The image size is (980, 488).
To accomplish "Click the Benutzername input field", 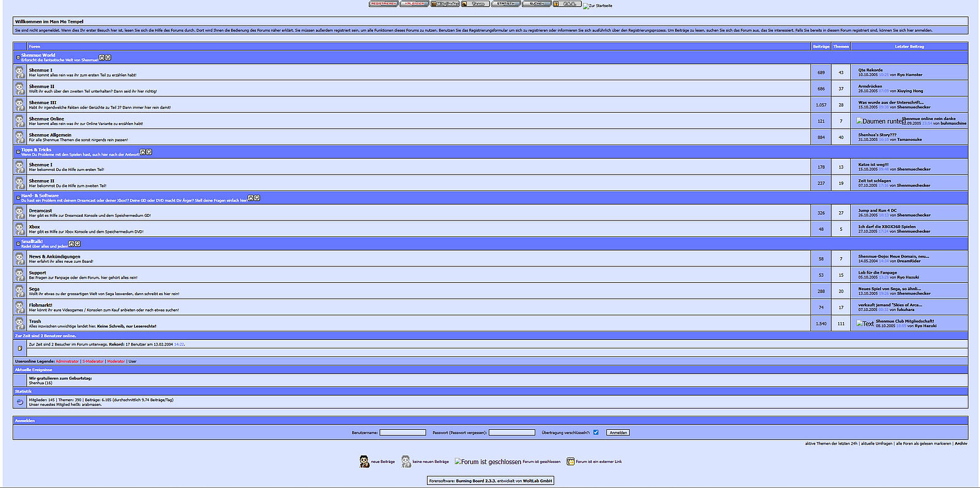I will click(402, 432).
